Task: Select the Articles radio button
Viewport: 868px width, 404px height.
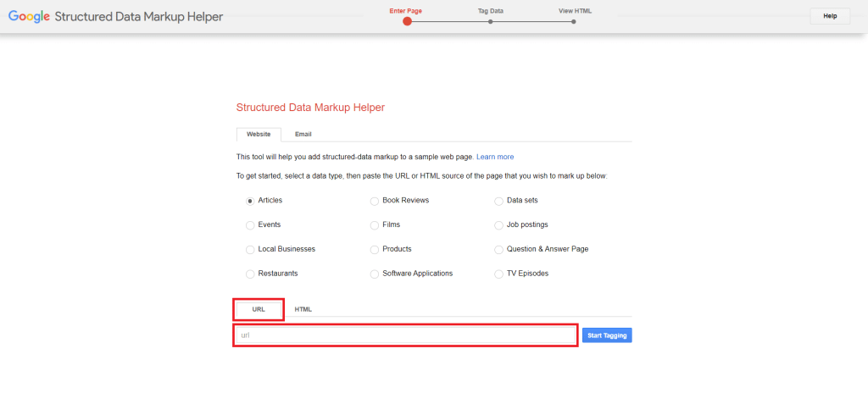Action: [x=250, y=201]
